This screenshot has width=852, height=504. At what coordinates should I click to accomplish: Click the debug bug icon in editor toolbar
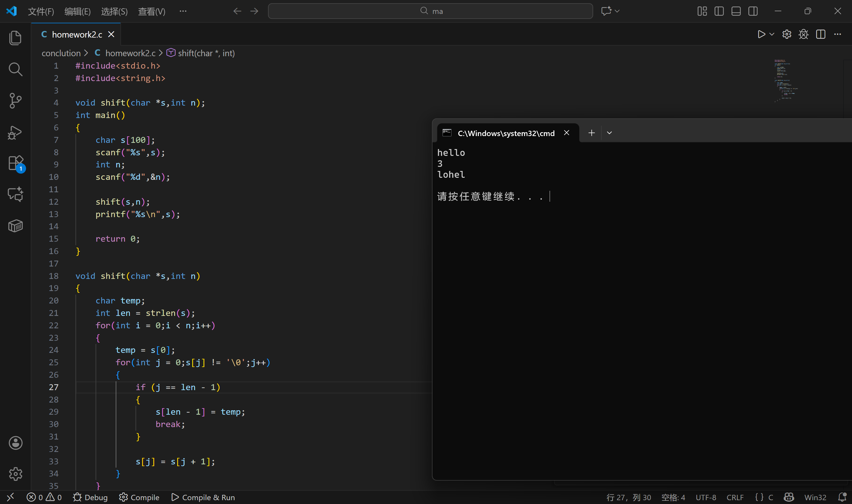coord(803,34)
